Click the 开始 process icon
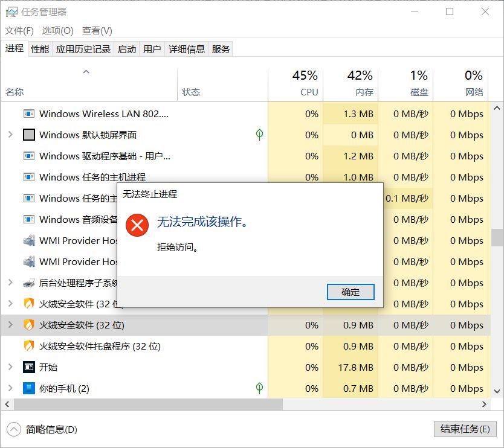The image size is (504, 448). tap(29, 367)
